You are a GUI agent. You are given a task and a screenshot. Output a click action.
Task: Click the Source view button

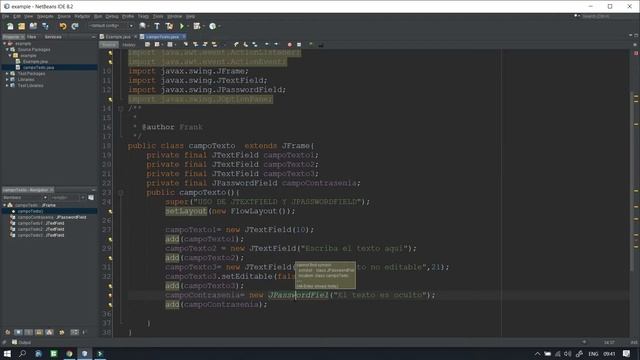[109, 44]
